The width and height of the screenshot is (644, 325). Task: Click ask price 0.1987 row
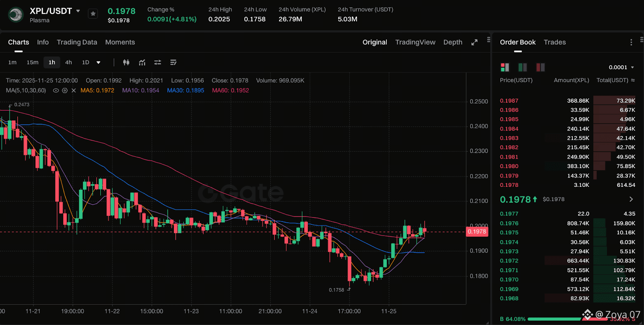(568, 101)
